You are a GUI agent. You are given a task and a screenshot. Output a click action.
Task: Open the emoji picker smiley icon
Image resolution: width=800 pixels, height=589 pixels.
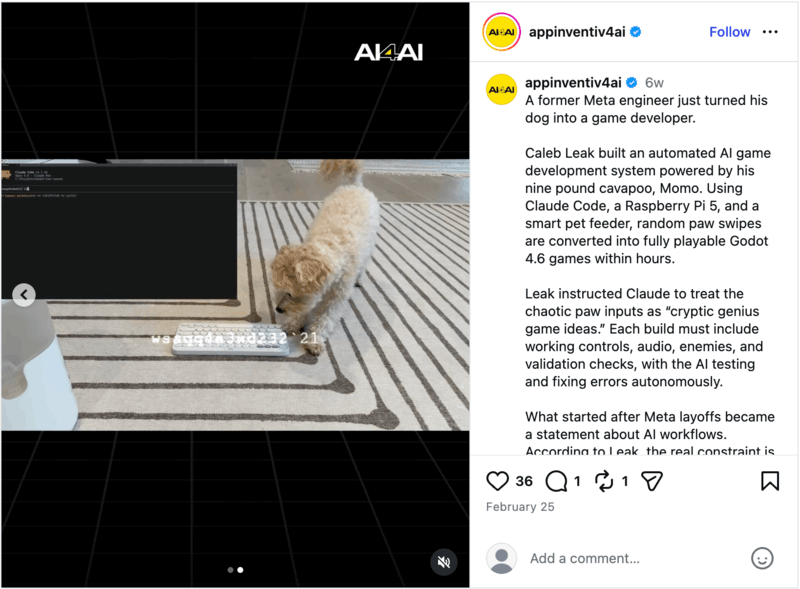[762, 558]
